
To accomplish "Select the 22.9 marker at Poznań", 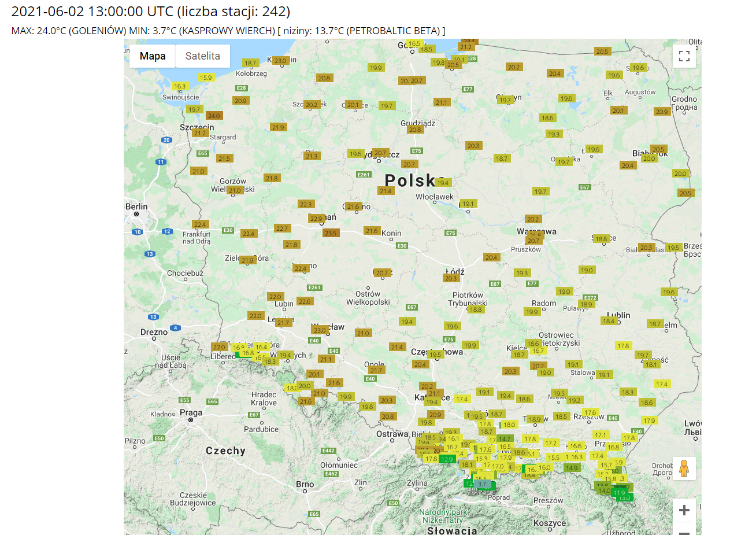I will [x=316, y=219].
